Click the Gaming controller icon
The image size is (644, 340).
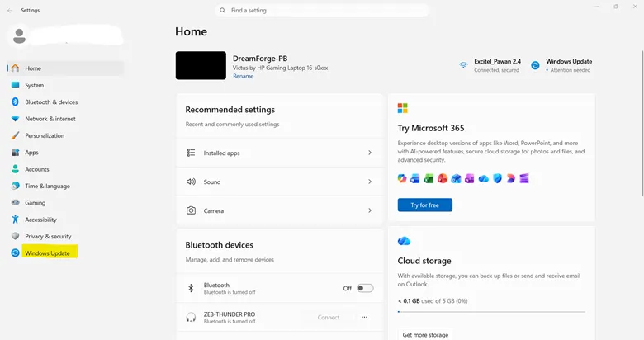pos(15,202)
